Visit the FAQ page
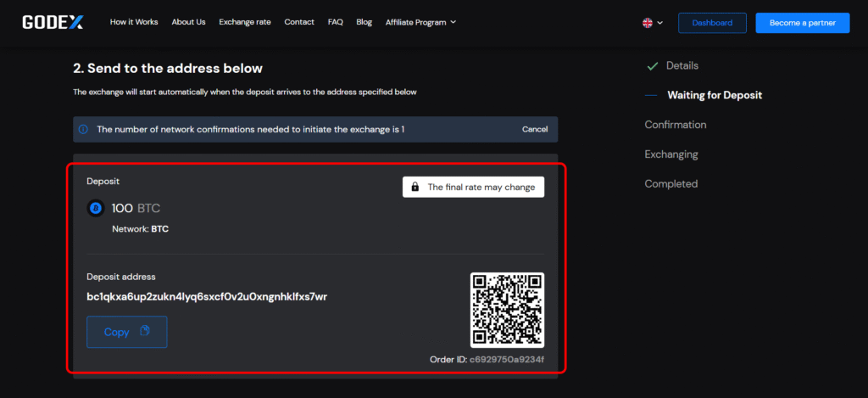 (x=336, y=22)
